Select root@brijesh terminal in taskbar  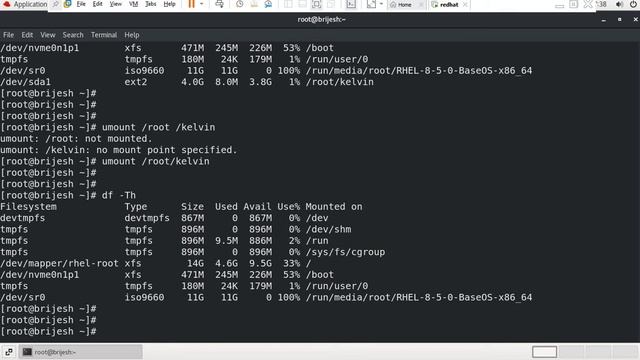[81, 352]
